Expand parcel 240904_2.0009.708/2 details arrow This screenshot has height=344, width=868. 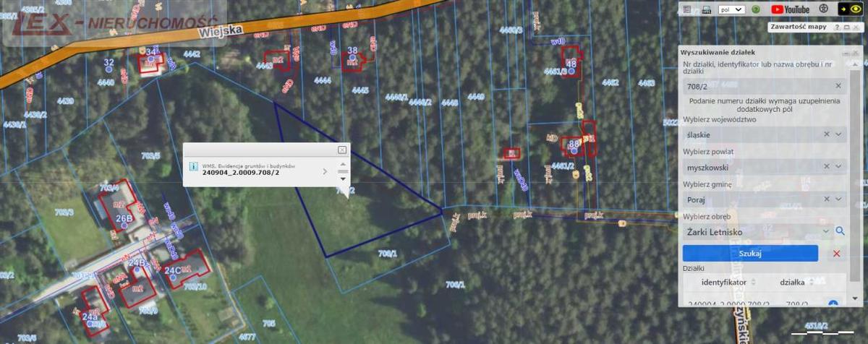click(x=325, y=172)
